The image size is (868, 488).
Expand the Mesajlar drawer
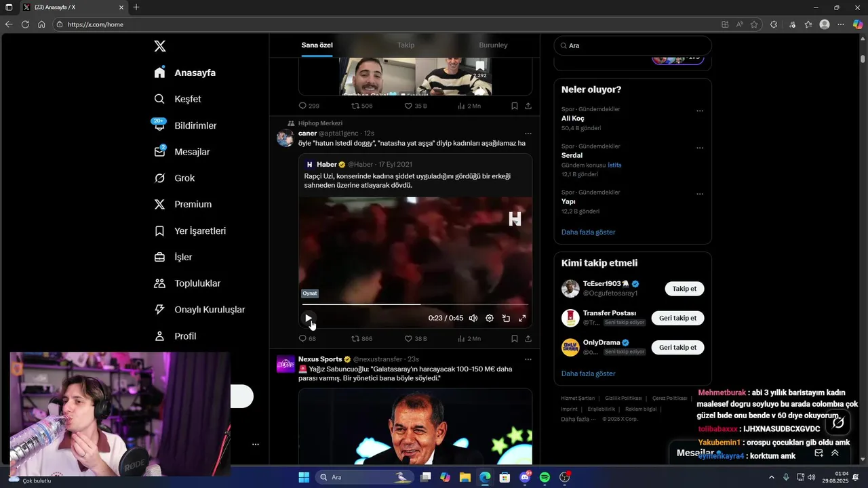(x=835, y=453)
